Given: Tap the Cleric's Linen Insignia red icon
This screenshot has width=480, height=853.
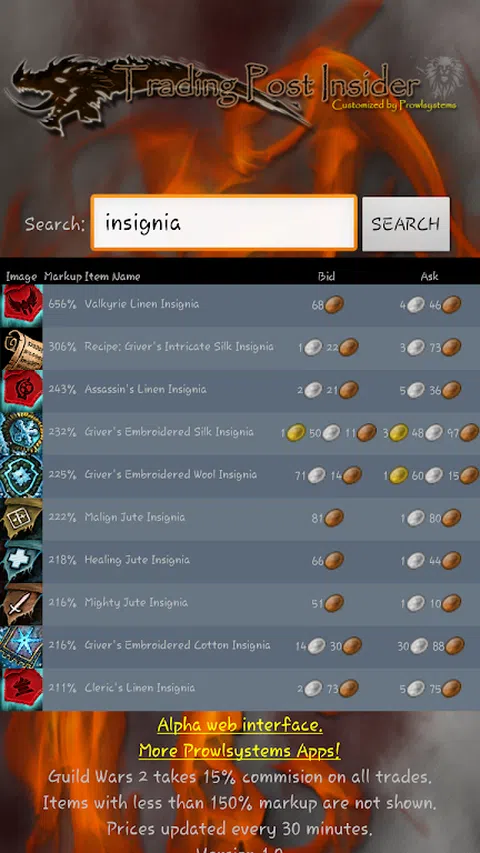Looking at the screenshot, I should tap(22, 689).
